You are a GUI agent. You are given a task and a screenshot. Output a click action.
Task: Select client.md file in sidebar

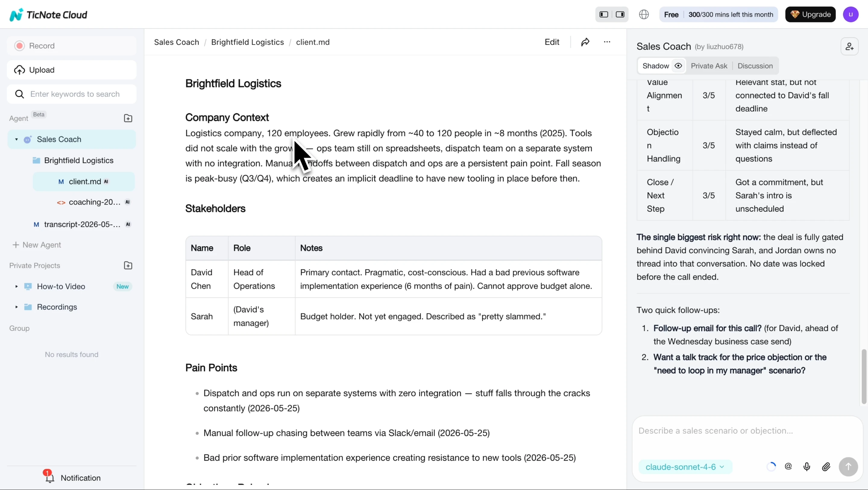pyautogui.click(x=83, y=182)
